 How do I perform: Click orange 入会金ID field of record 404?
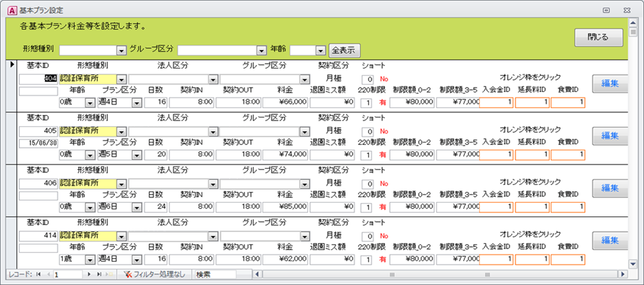pyautogui.click(x=496, y=102)
